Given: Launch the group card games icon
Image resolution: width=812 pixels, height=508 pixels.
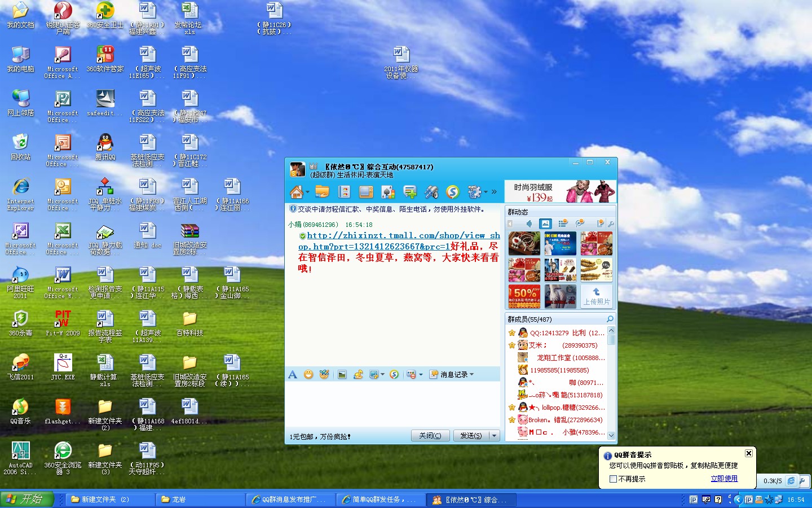Looking at the screenshot, I should (x=388, y=192).
